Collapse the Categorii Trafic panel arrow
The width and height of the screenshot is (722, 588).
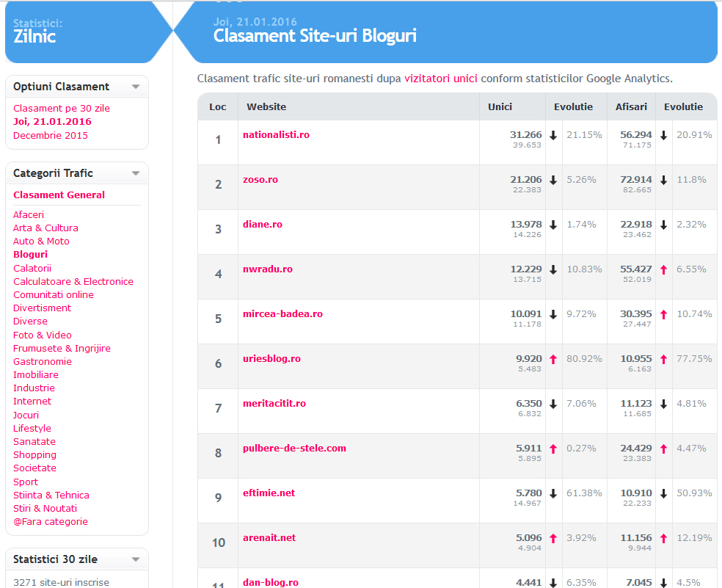pos(135,173)
